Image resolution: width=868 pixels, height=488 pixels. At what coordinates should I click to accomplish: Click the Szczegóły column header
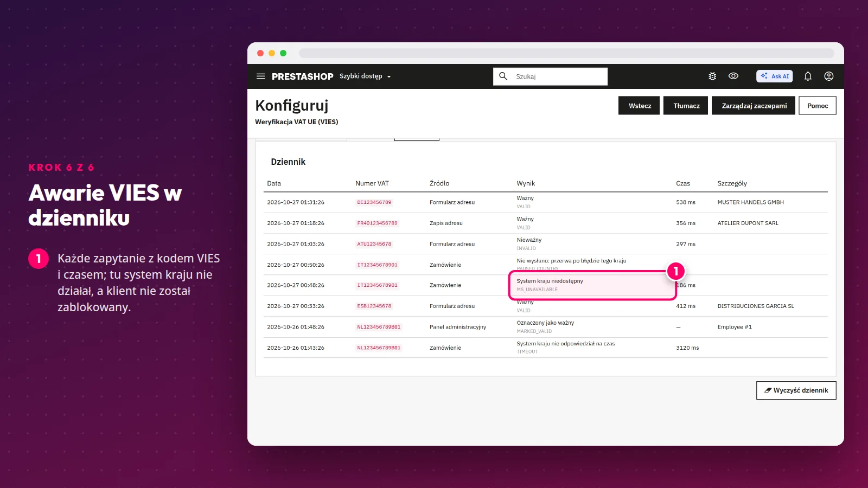pos(732,184)
